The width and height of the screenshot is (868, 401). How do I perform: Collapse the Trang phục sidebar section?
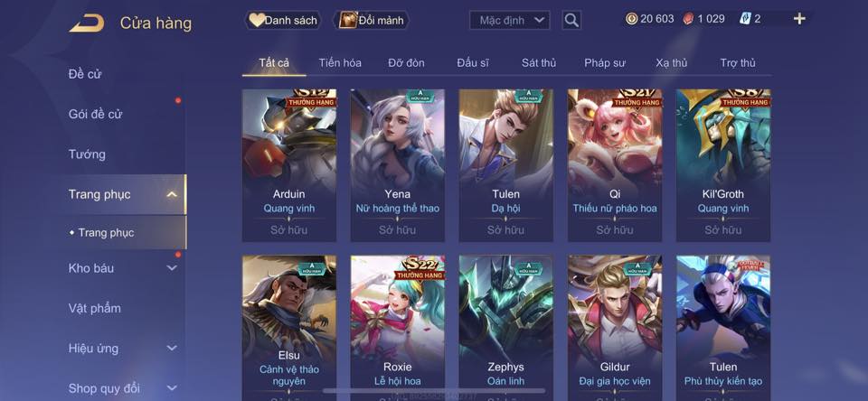(172, 194)
